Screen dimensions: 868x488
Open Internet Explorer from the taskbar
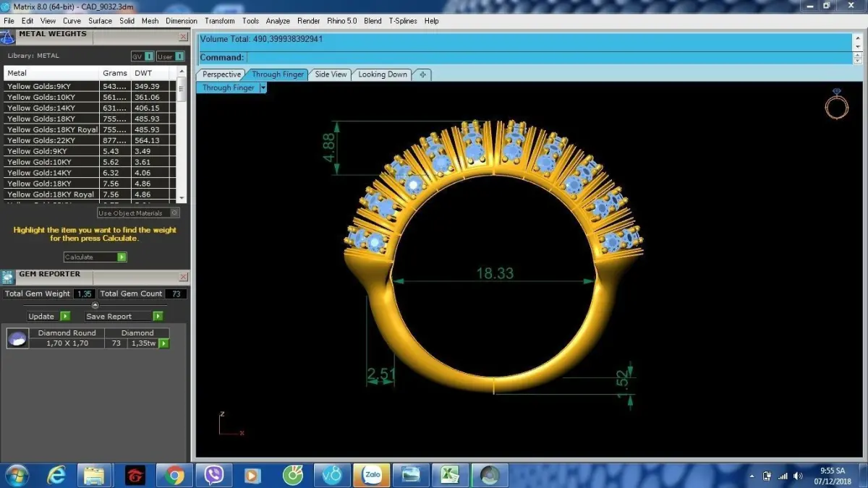point(56,475)
